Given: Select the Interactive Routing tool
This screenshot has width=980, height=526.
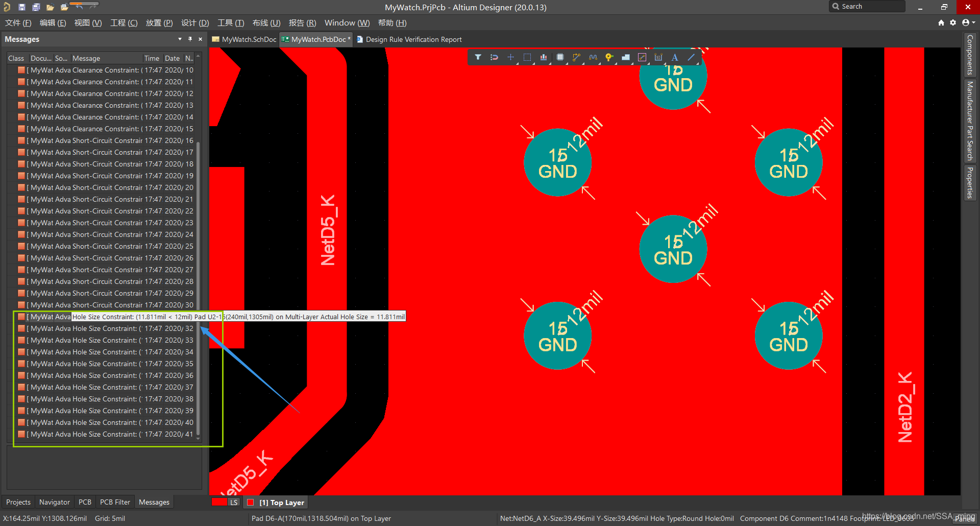Looking at the screenshot, I should point(576,57).
